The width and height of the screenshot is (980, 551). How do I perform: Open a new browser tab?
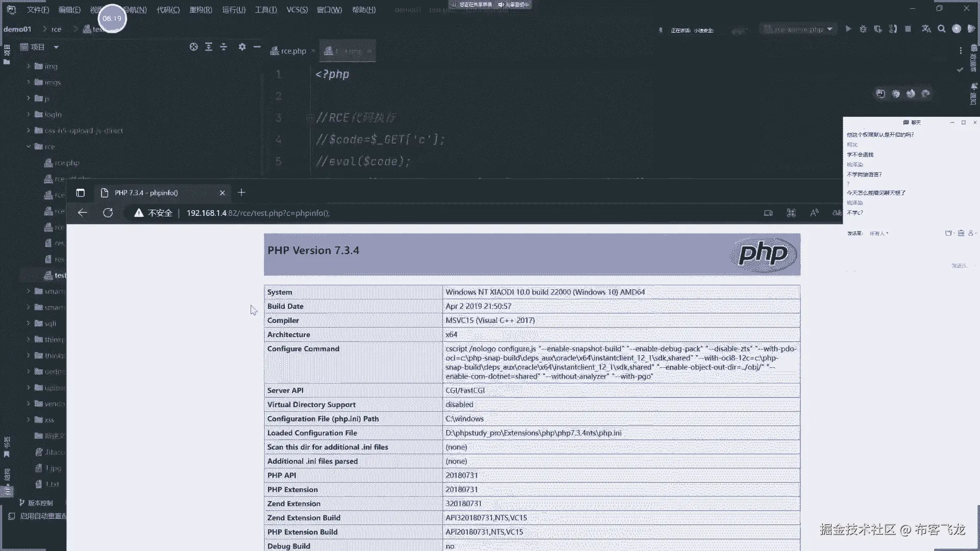click(241, 192)
